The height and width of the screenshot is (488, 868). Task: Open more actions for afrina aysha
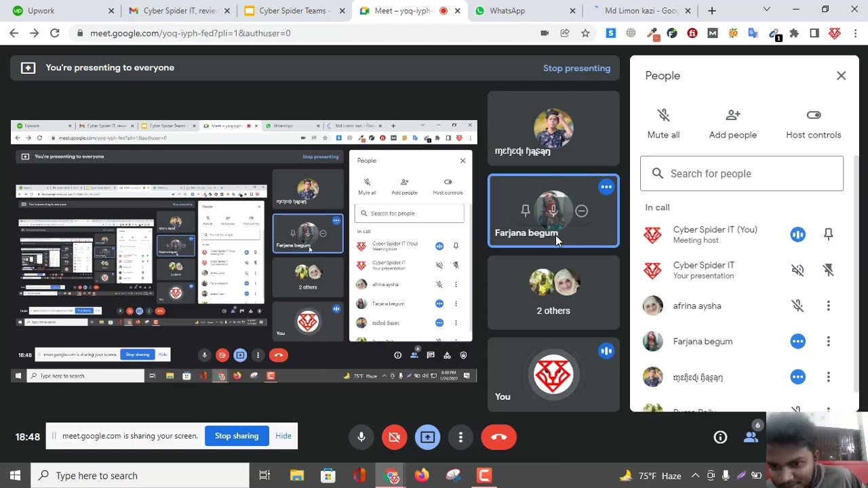(x=828, y=306)
